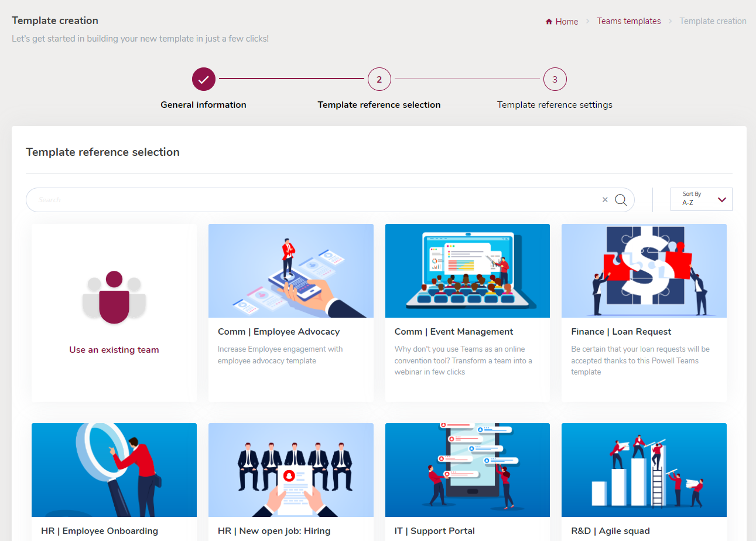Image resolution: width=756 pixels, height=541 pixels.
Task: Click the IT | Support Portal title
Action: coord(435,531)
